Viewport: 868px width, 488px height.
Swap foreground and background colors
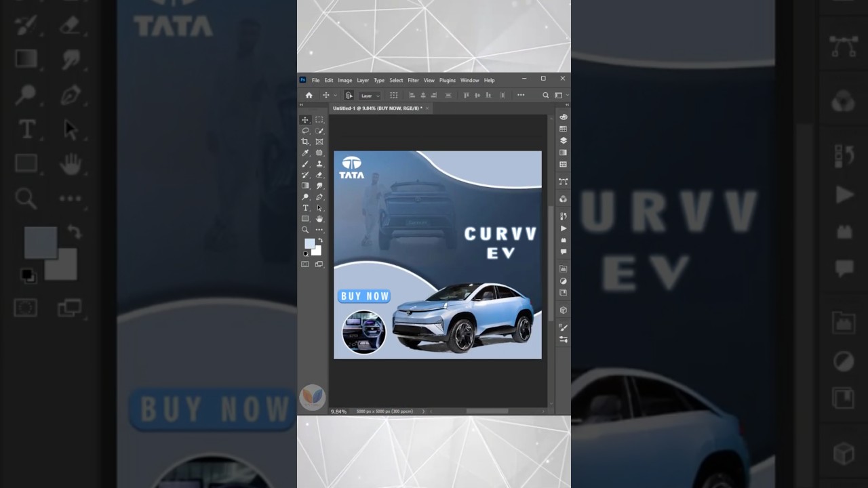pos(321,240)
